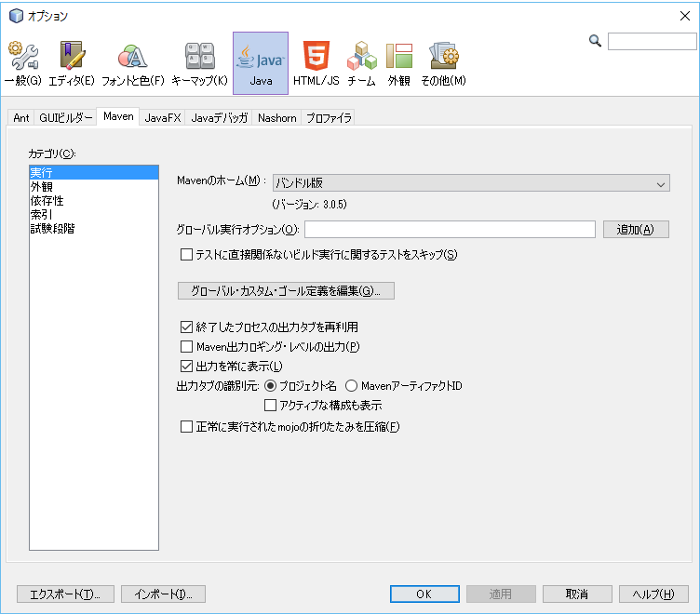Viewport: 700px width, 614px height.
Task: Click the インポート(I)... button
Action: click(x=164, y=594)
